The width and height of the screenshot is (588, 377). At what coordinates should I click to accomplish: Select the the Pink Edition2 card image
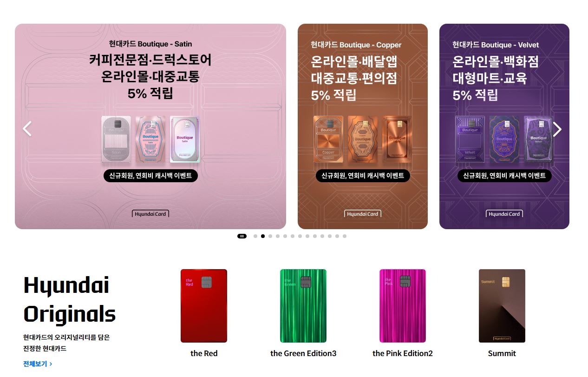coord(403,306)
